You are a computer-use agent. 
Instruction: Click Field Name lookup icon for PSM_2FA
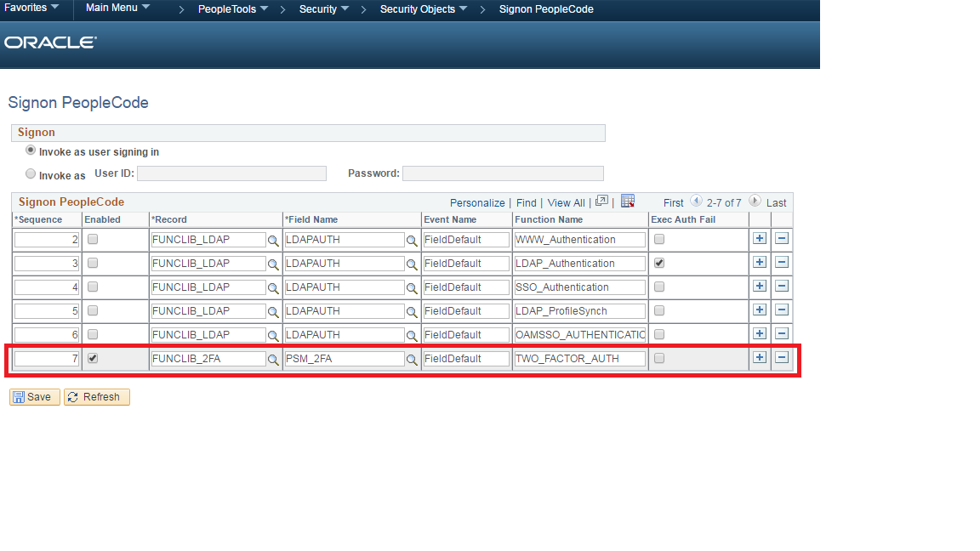pos(412,360)
